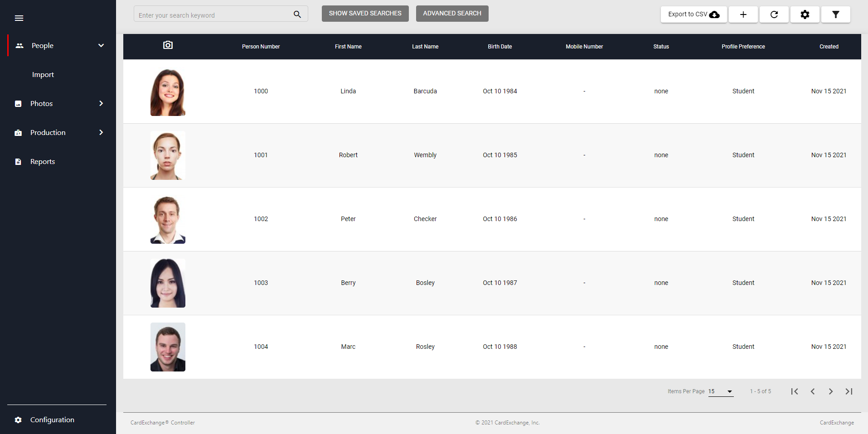Refresh the people list
Viewport: 868px width, 434px height.
pyautogui.click(x=774, y=14)
